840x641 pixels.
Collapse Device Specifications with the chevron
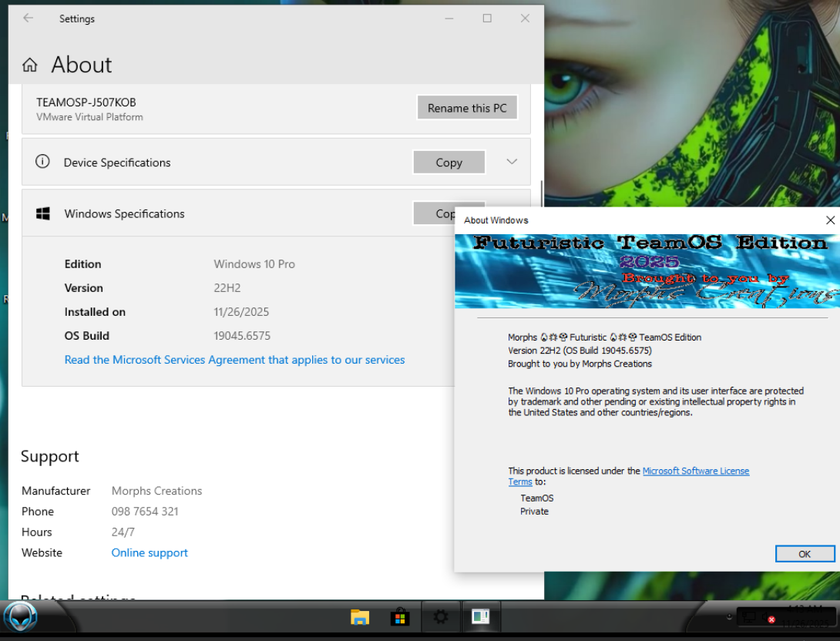point(512,162)
